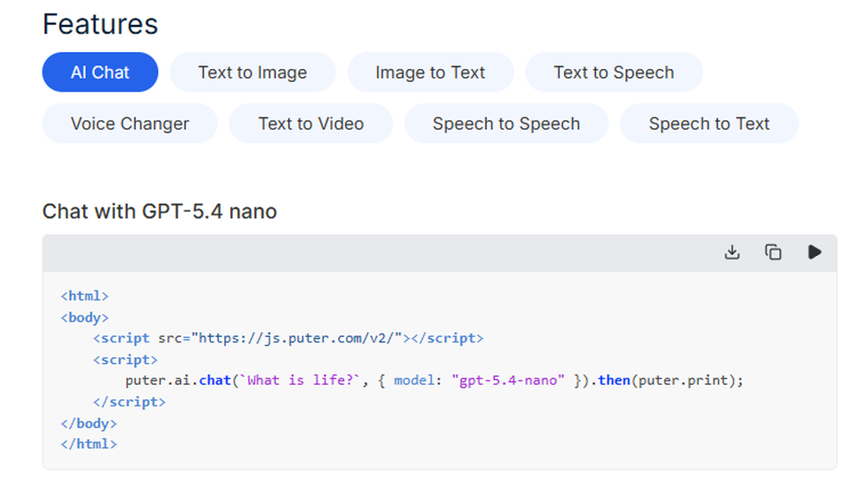Click the Features heading

100,24
